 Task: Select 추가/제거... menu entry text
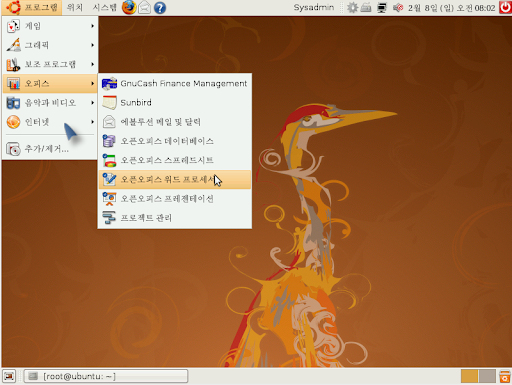pyautogui.click(x=47, y=149)
